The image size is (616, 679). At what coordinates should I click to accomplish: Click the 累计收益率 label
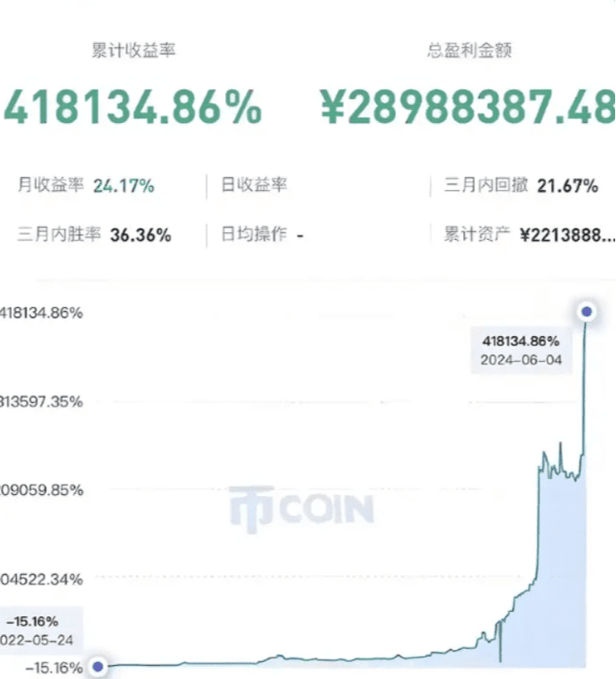click(133, 50)
